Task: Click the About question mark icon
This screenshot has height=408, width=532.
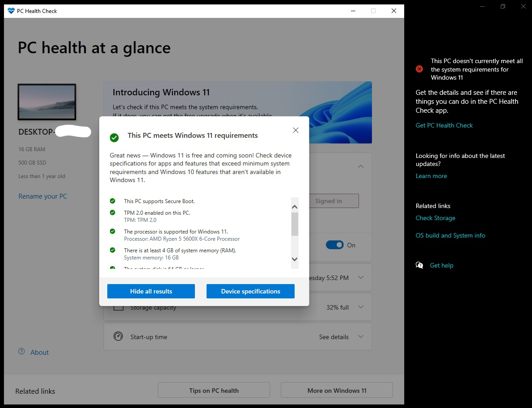Action: (x=21, y=351)
